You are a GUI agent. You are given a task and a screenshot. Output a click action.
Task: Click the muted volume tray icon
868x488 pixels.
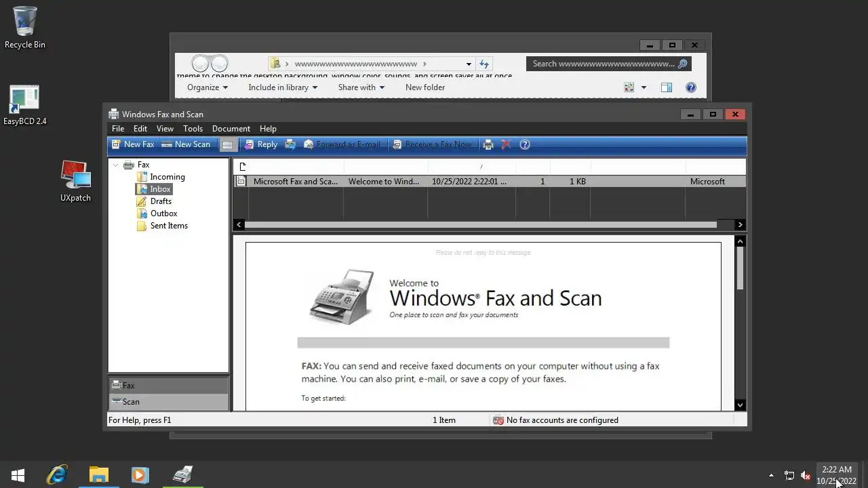click(806, 476)
